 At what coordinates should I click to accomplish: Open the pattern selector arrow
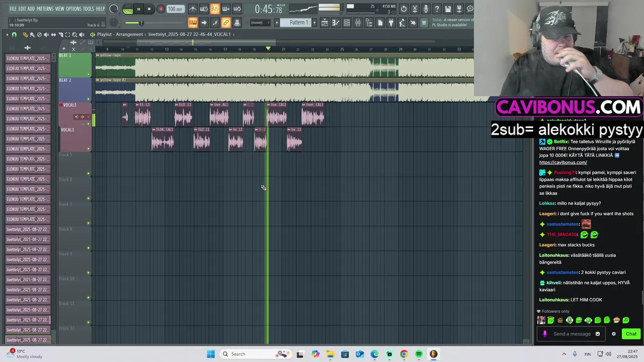277,23
